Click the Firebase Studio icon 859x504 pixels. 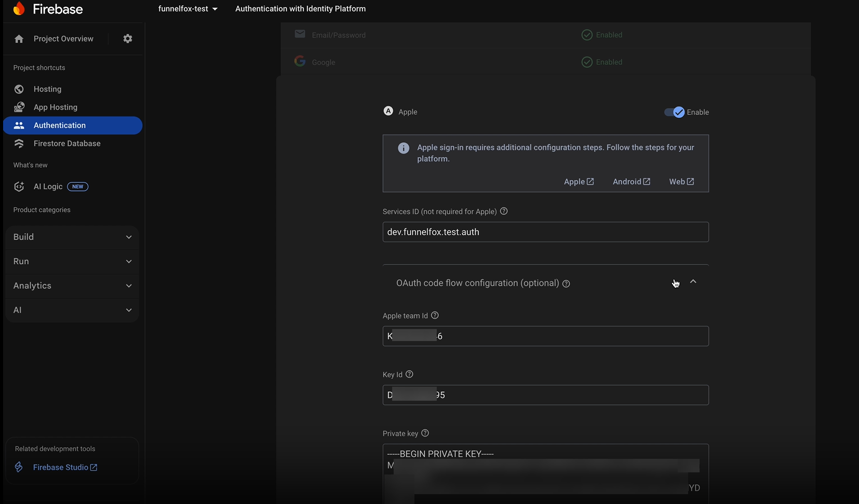tap(19, 467)
